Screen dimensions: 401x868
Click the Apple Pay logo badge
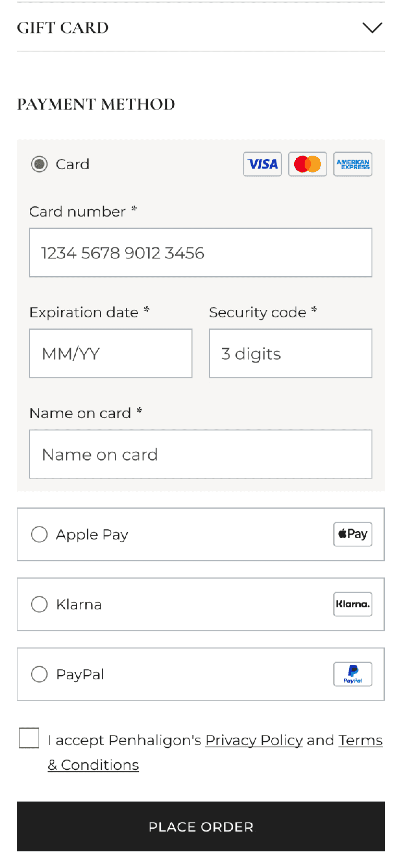[x=353, y=534]
